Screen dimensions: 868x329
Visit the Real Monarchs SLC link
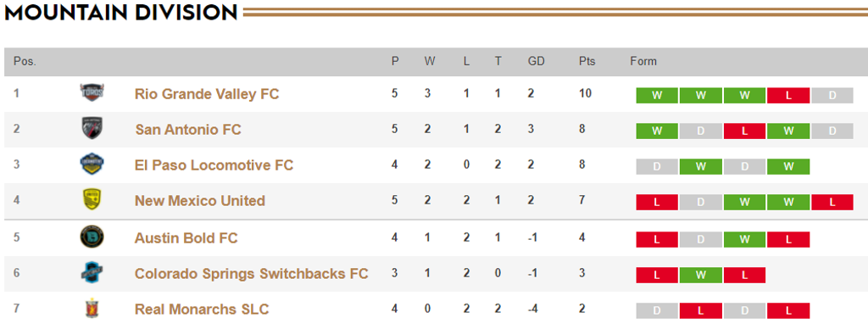tap(202, 309)
